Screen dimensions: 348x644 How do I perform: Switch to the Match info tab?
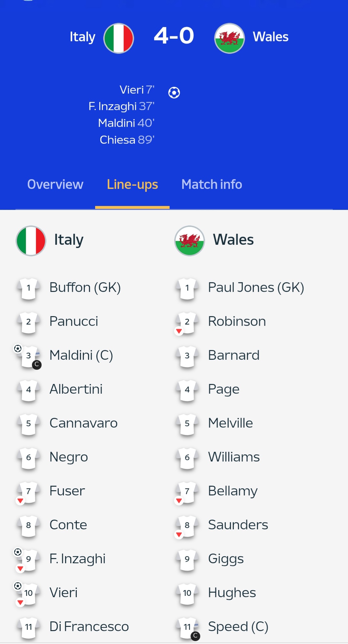point(212,184)
